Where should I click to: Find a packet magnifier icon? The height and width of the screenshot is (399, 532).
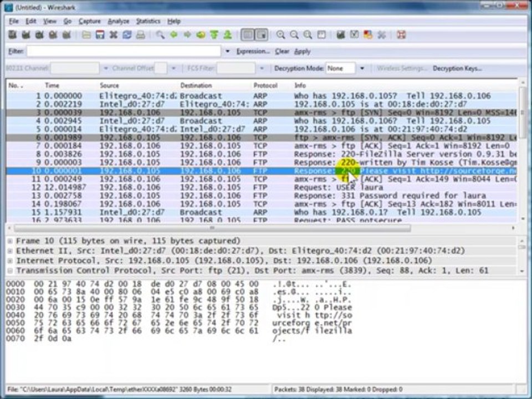[160, 34]
